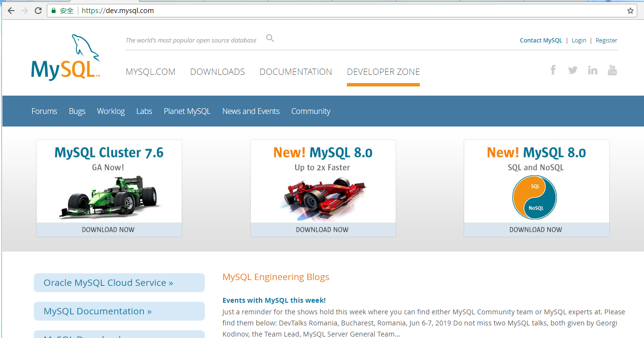
Task: Open MySQL Documentation sidebar button
Action: tap(119, 311)
